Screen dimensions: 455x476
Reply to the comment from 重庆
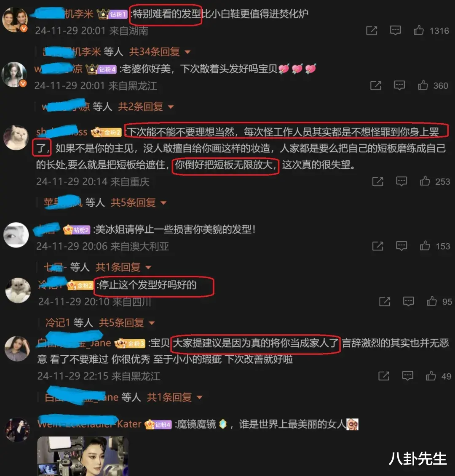(x=401, y=181)
